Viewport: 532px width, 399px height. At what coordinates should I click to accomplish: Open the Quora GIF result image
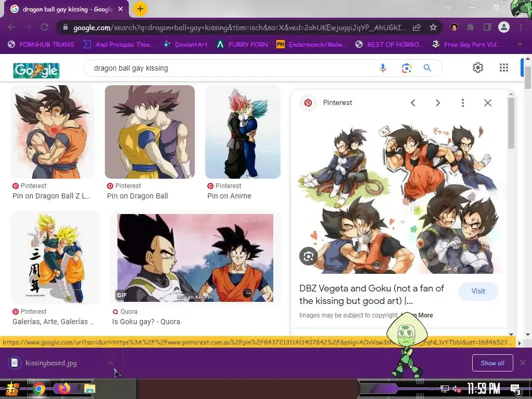click(x=195, y=258)
